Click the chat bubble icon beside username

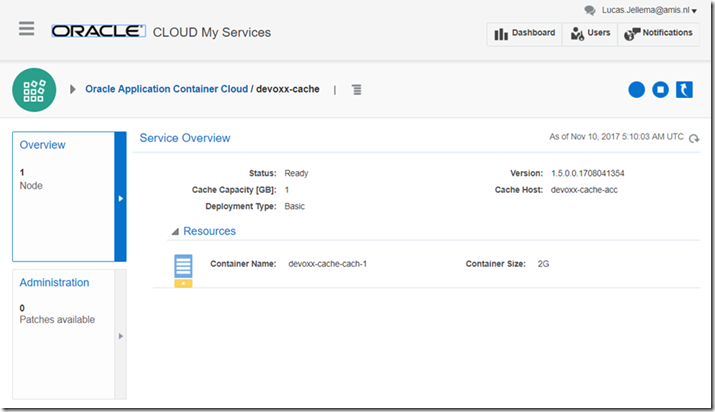(x=590, y=10)
